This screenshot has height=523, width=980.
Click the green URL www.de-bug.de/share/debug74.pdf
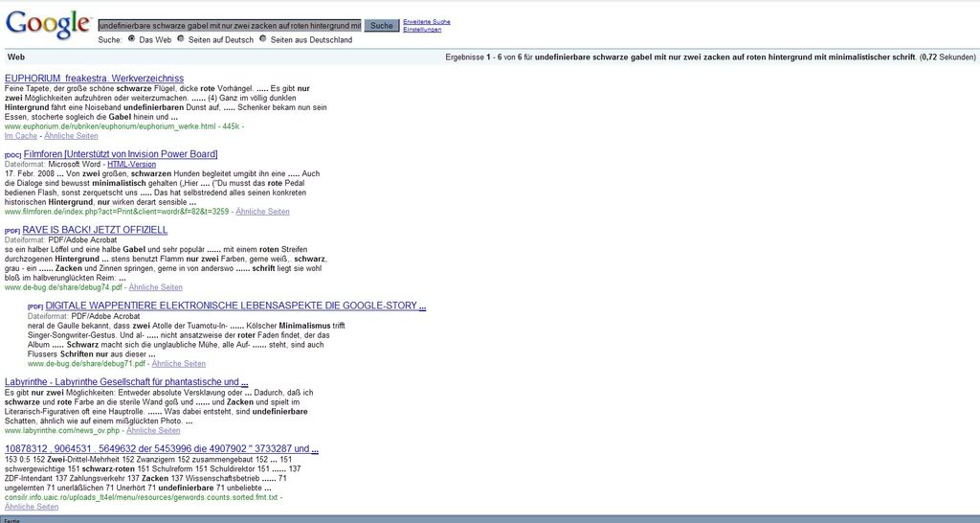[63, 287]
